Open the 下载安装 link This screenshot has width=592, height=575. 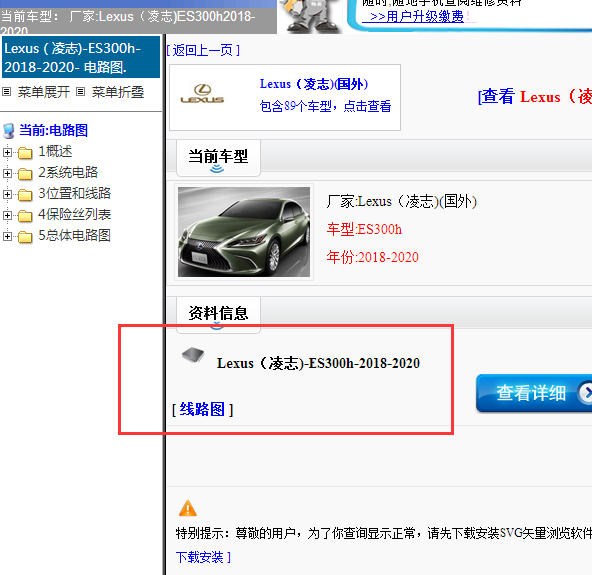click(203, 557)
